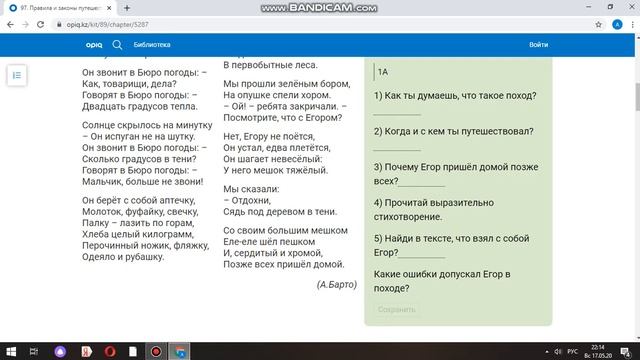Reload the page with refresh icon
Screen dimensions: 640x360
point(40,24)
